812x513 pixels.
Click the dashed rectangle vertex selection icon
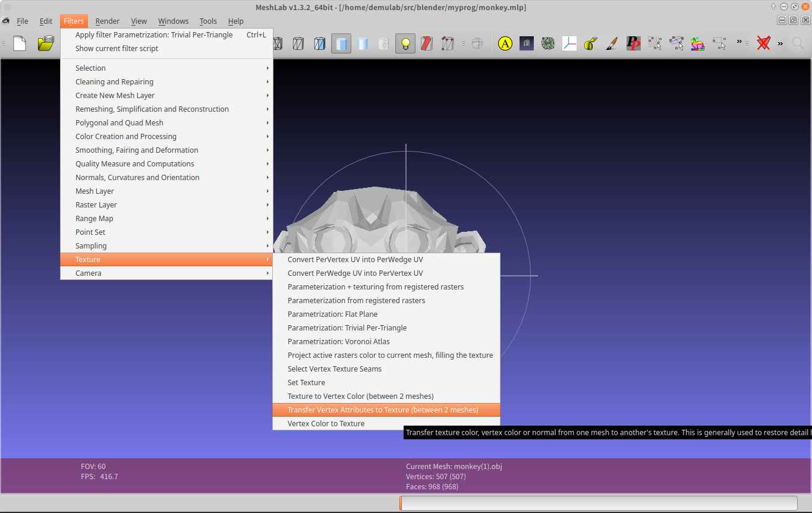719,43
